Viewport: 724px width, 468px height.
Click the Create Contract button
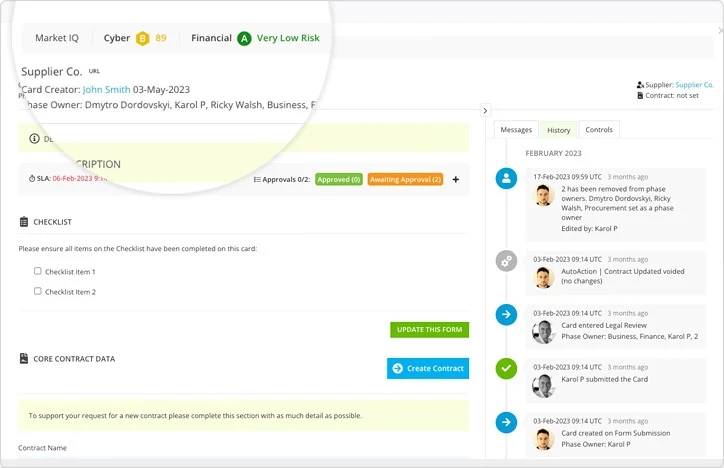[428, 368]
